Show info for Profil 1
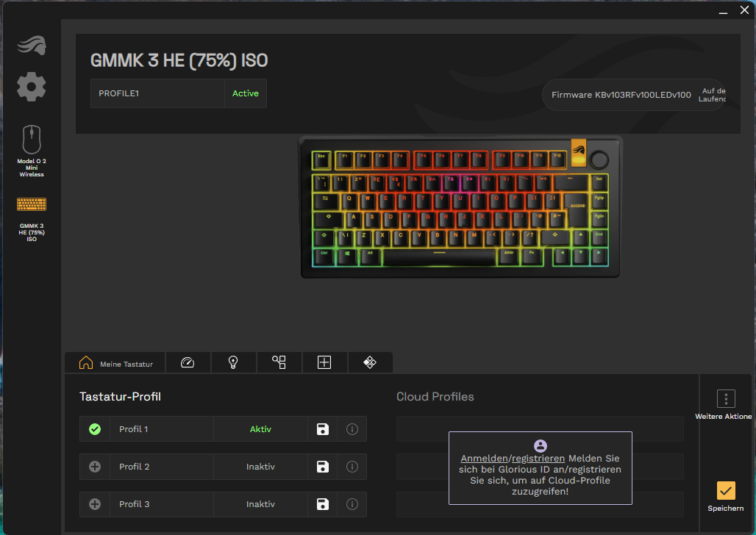 pyautogui.click(x=352, y=429)
